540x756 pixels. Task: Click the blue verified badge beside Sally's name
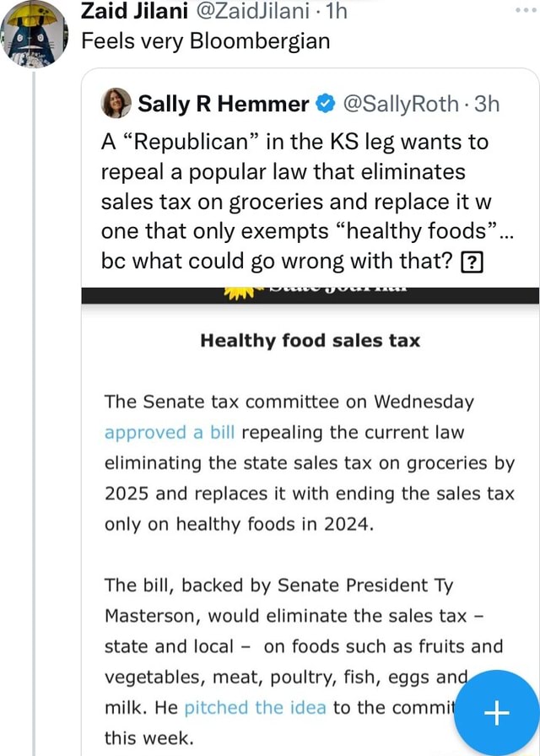pyautogui.click(x=324, y=105)
